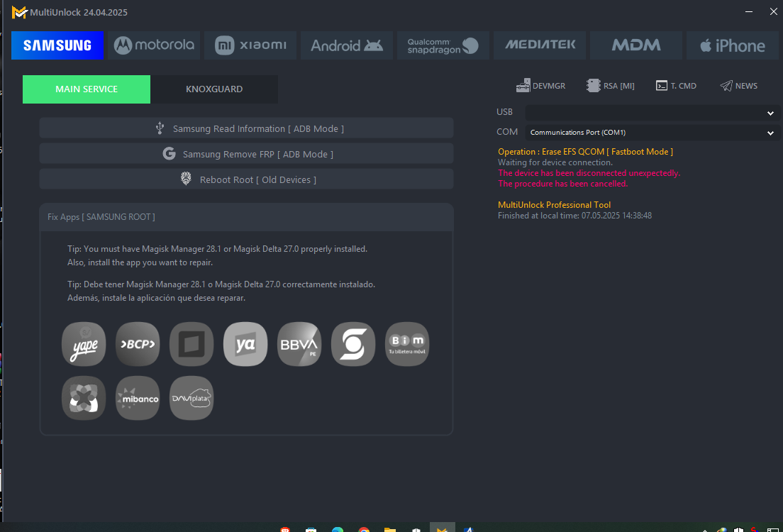This screenshot has width=783, height=532.
Task: Click the 'USB' field label
Action: tap(504, 112)
